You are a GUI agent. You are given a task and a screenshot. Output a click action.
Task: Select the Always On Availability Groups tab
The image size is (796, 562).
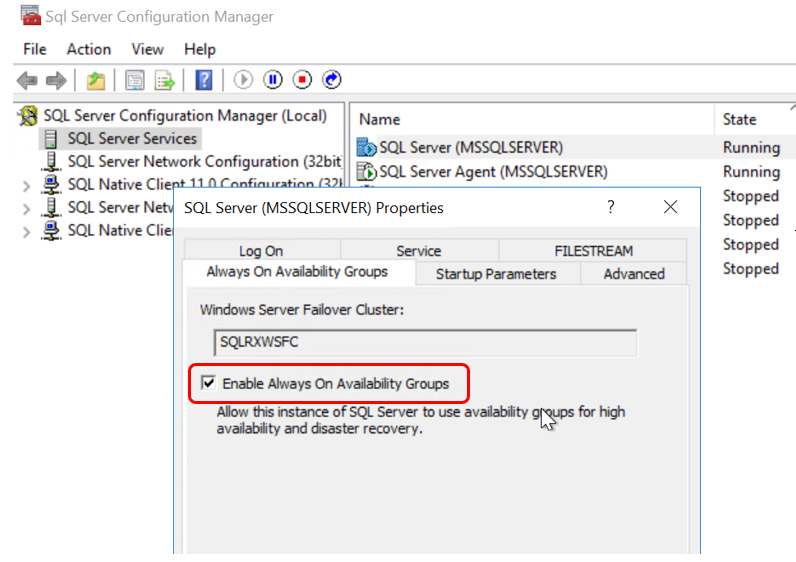click(x=297, y=272)
